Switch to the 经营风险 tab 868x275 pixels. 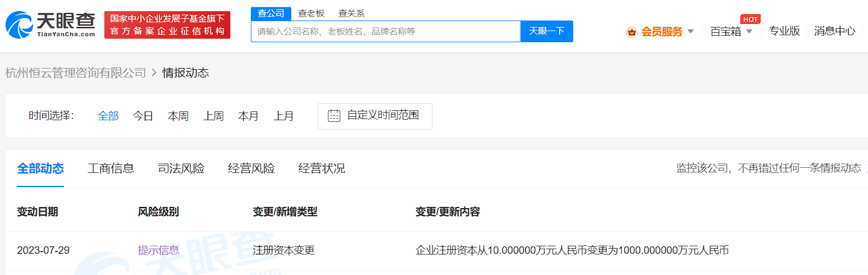coord(251,169)
